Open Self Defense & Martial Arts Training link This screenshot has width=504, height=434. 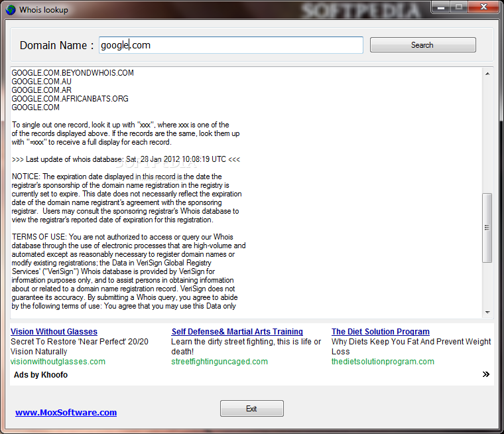click(237, 332)
